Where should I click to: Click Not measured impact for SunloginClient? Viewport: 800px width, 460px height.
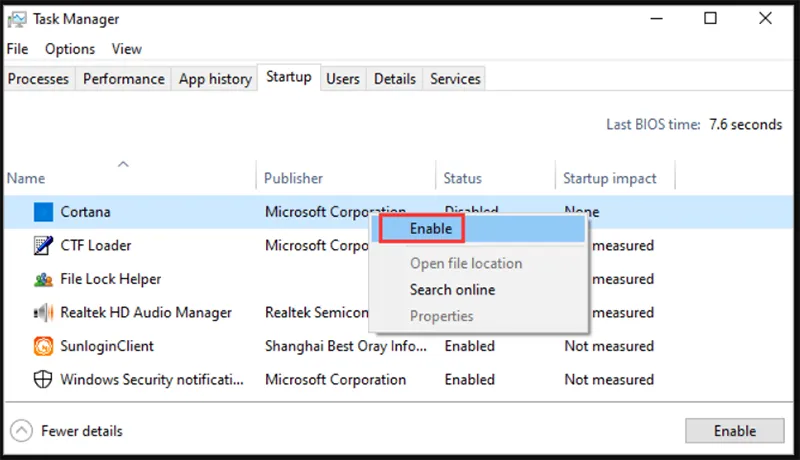coord(609,346)
